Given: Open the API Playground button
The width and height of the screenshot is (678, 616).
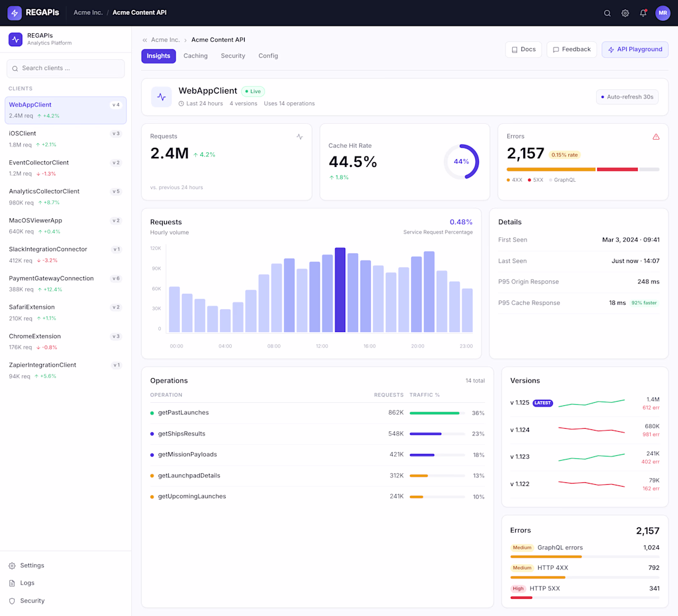Looking at the screenshot, I should pos(635,49).
